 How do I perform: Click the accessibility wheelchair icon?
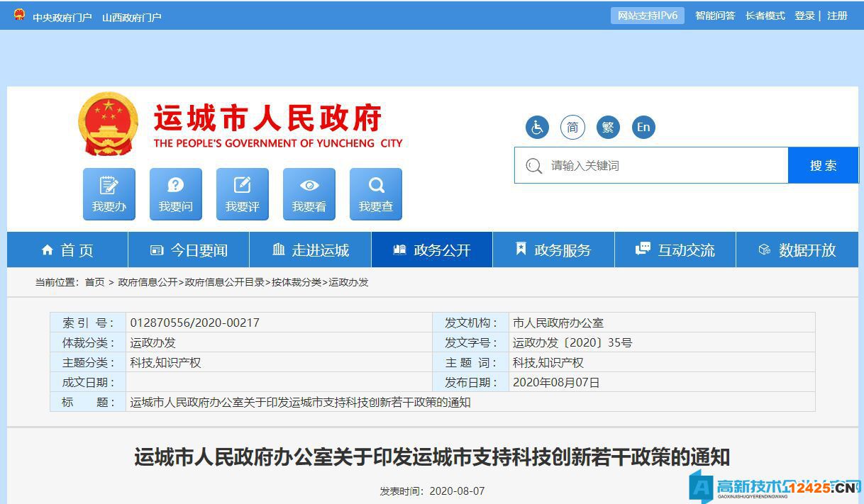coord(537,128)
